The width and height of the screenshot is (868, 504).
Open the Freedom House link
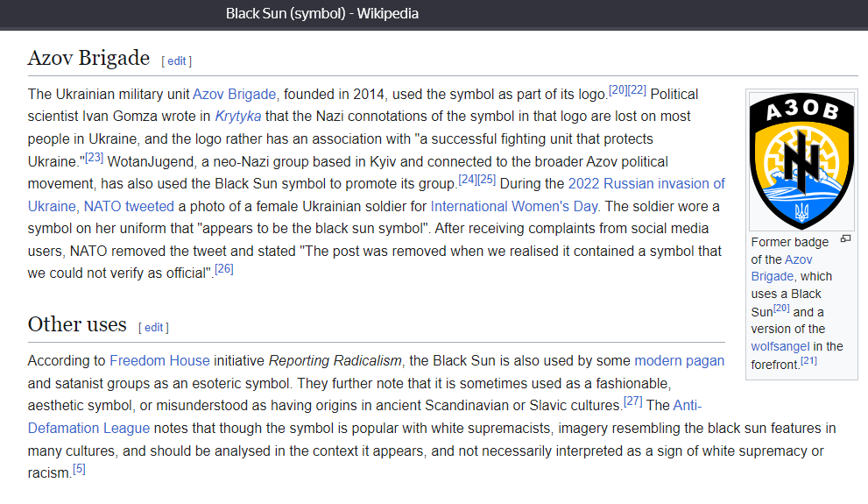[x=159, y=361]
